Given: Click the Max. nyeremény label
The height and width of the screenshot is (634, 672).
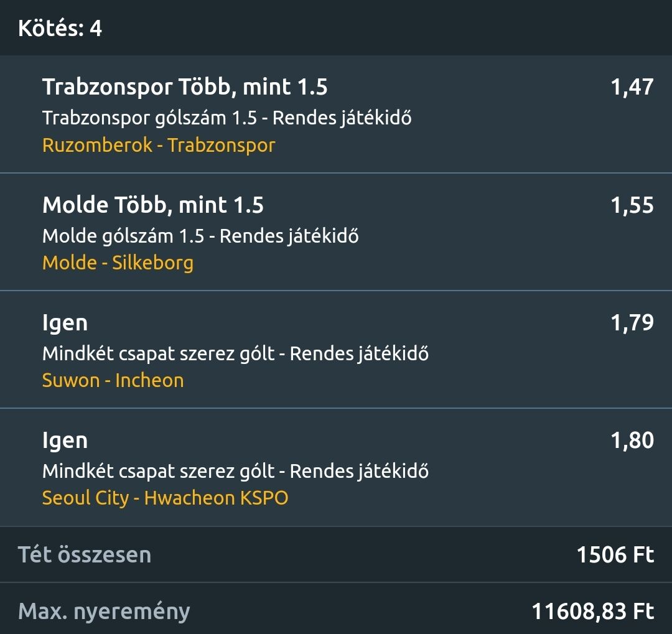Looking at the screenshot, I should point(104,611).
